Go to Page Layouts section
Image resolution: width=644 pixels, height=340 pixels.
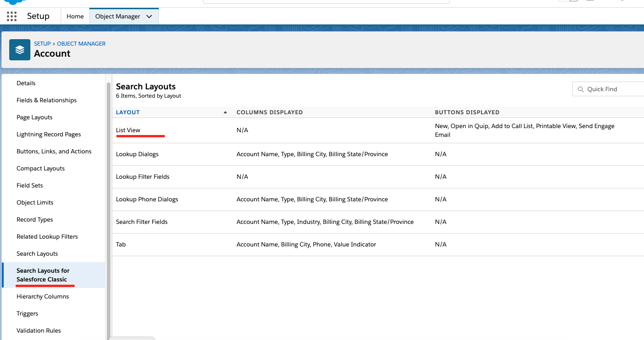tap(35, 117)
